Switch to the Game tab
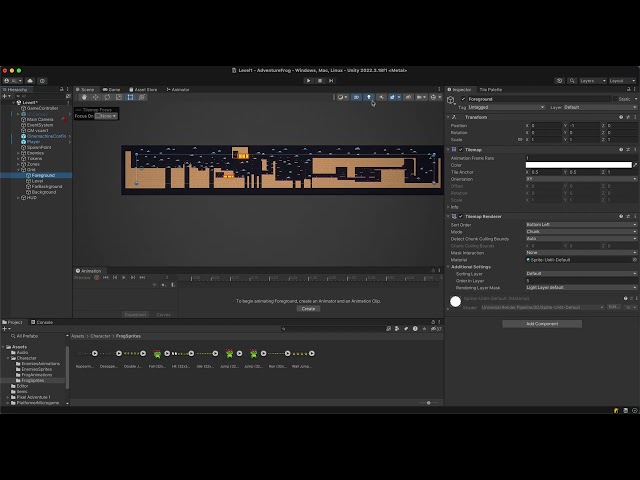640x480 pixels. [x=111, y=89]
